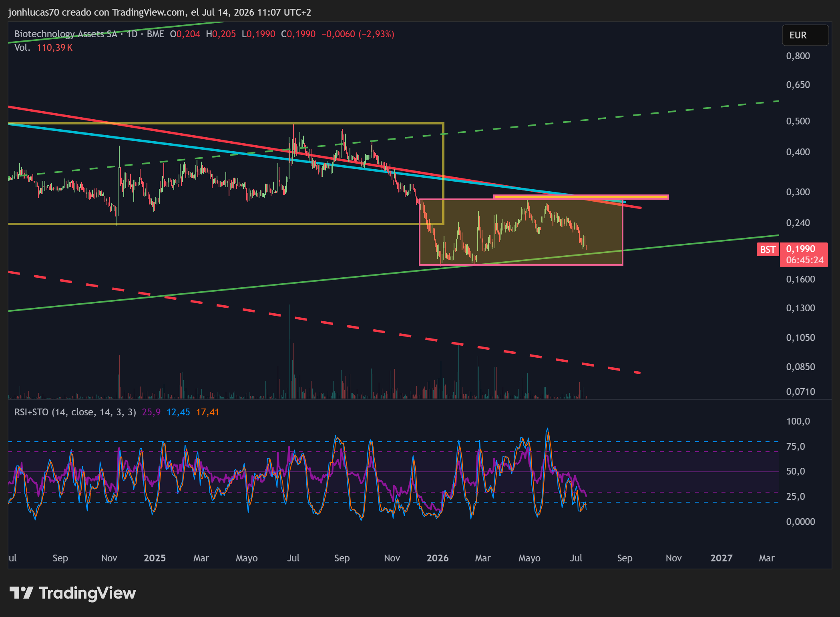Select the dashed red descending trendline
The image size is (840, 617).
(x=324, y=322)
